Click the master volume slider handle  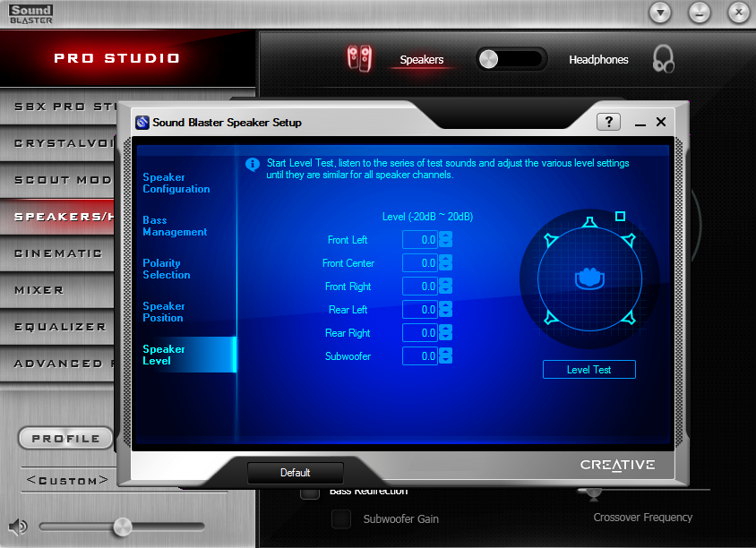[x=122, y=527]
